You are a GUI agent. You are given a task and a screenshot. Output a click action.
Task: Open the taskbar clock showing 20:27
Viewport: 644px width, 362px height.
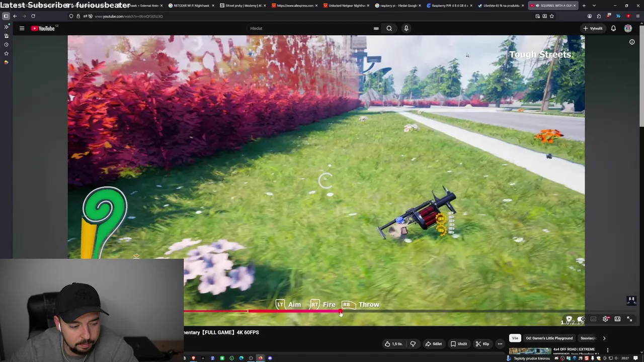pos(625,358)
